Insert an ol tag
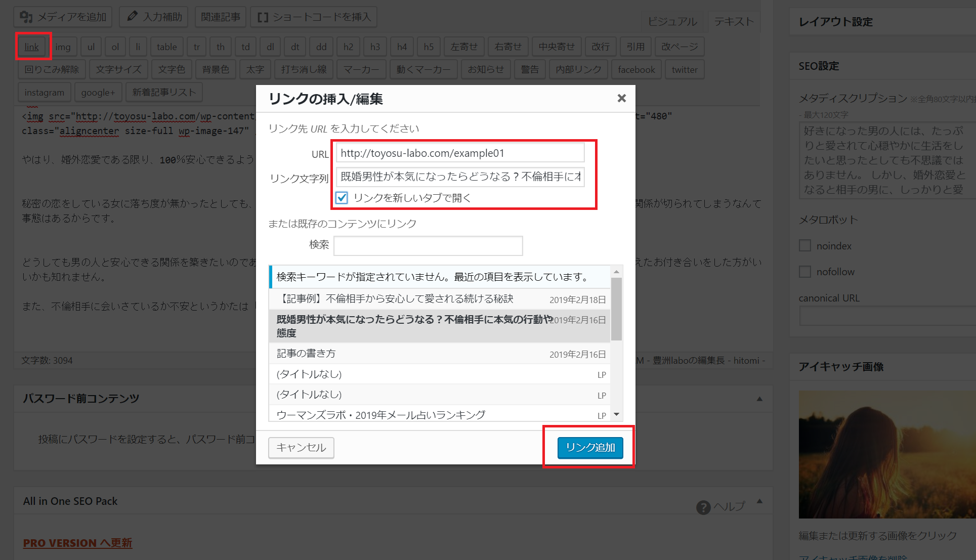The height and width of the screenshot is (560, 976). coord(115,47)
